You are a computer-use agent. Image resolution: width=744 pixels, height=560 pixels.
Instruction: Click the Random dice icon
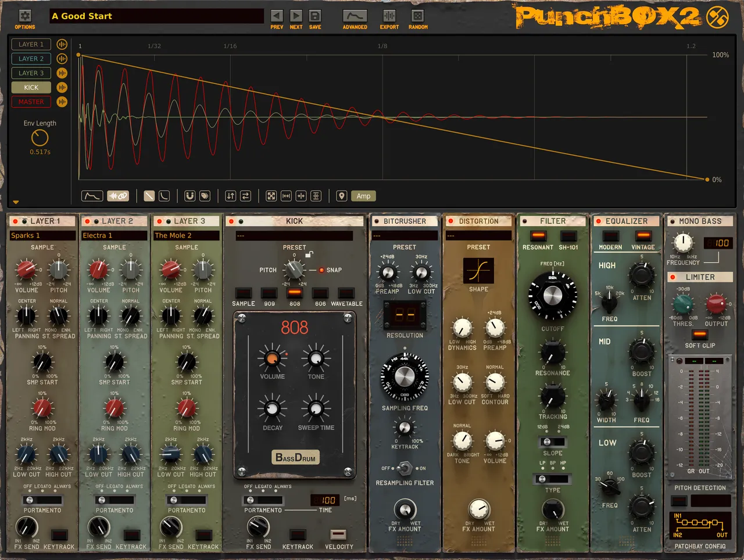click(417, 16)
